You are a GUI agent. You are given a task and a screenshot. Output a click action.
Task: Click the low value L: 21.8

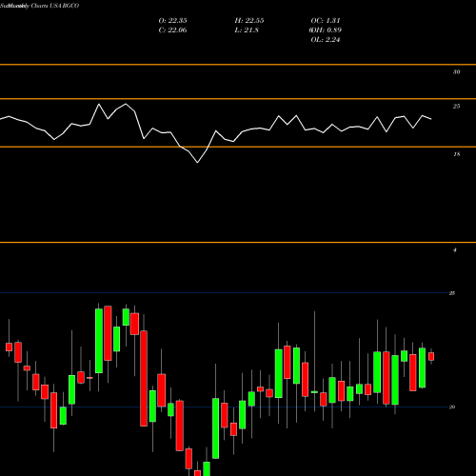tap(247, 30)
